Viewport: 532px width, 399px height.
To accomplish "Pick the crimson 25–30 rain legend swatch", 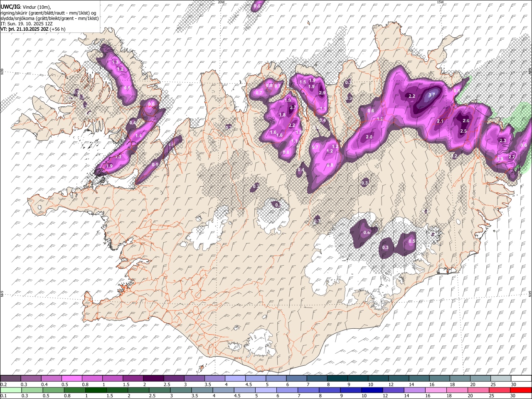I will pos(500,390).
